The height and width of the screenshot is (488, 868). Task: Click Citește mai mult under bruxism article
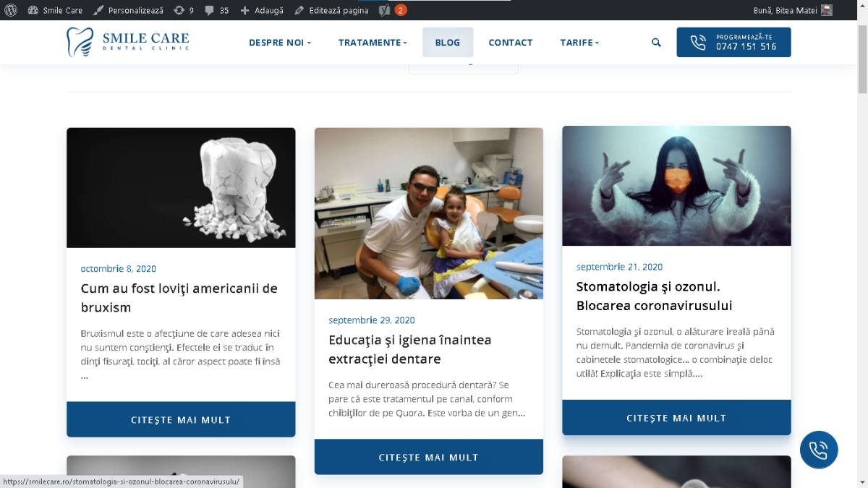click(181, 419)
